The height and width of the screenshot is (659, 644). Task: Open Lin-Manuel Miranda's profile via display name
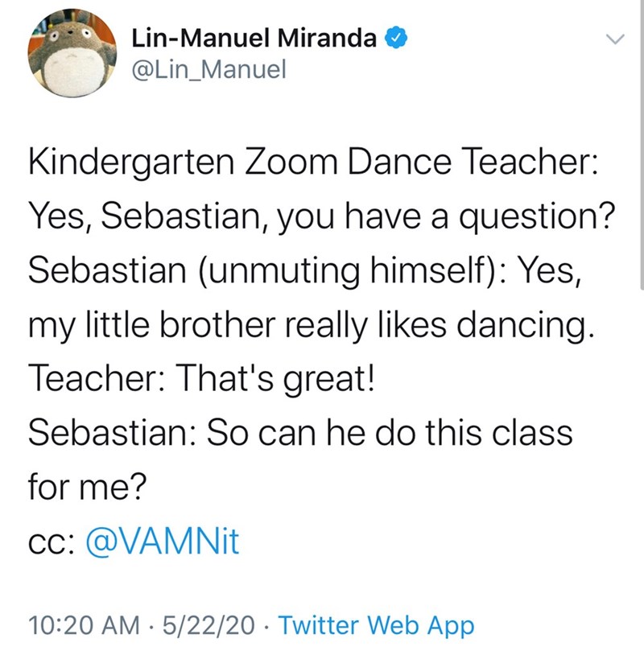[x=255, y=38]
